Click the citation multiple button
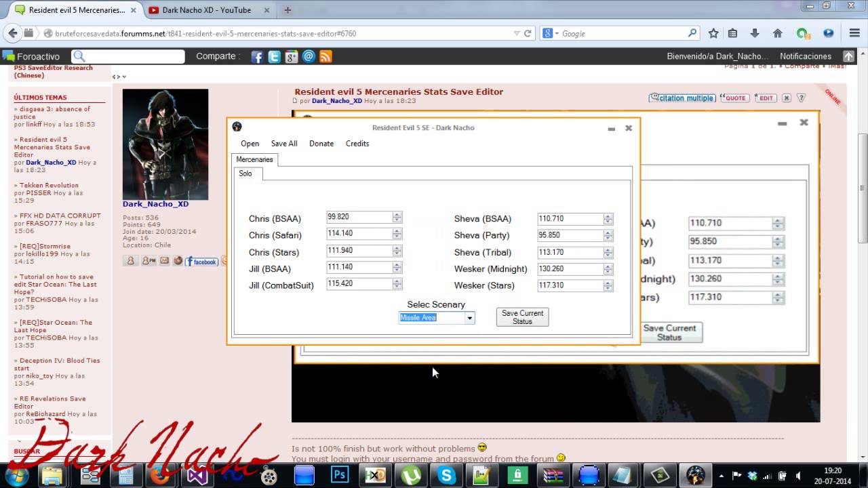Screen dimensions: 868x488 pos(682,98)
